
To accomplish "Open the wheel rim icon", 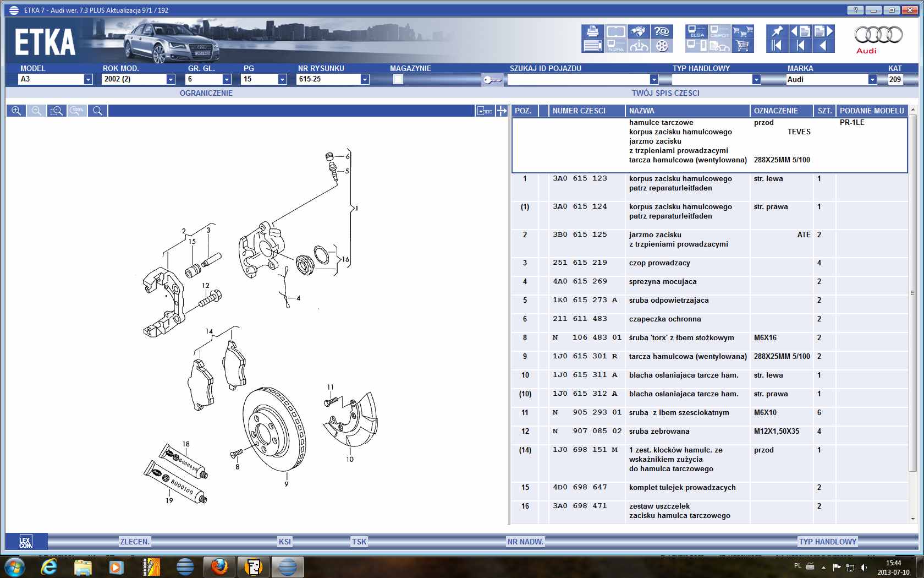I will [x=662, y=46].
